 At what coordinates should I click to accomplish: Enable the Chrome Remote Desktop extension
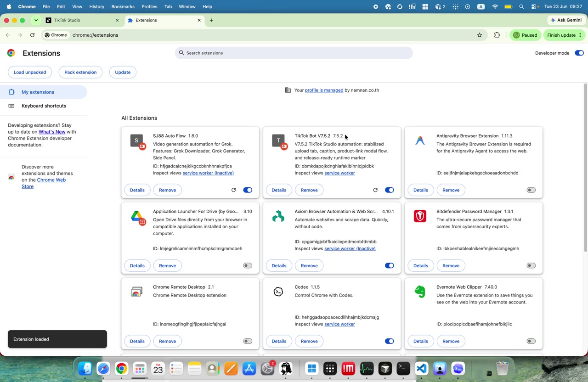[248, 341]
